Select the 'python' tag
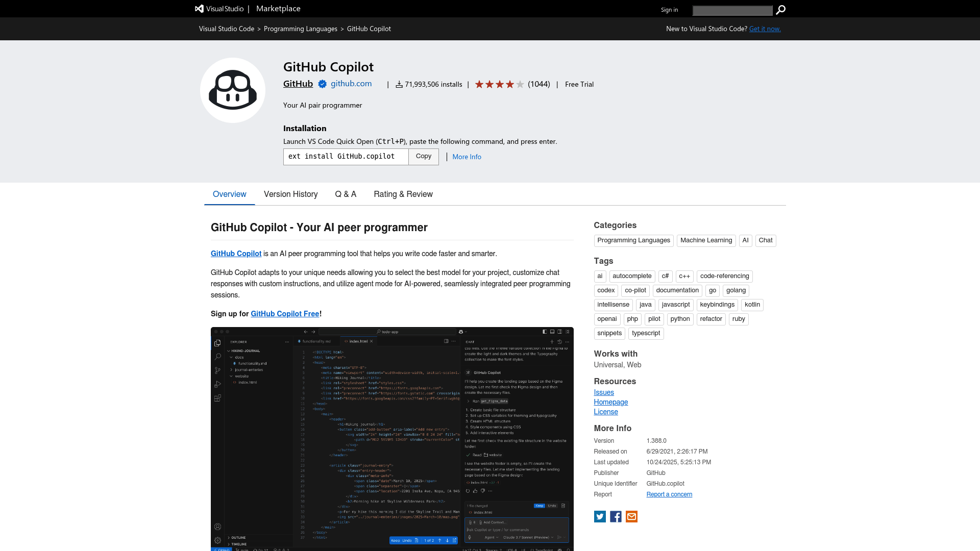 (680, 319)
